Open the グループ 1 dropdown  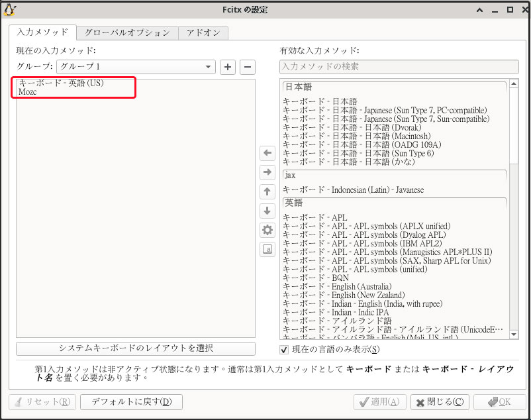pos(136,67)
